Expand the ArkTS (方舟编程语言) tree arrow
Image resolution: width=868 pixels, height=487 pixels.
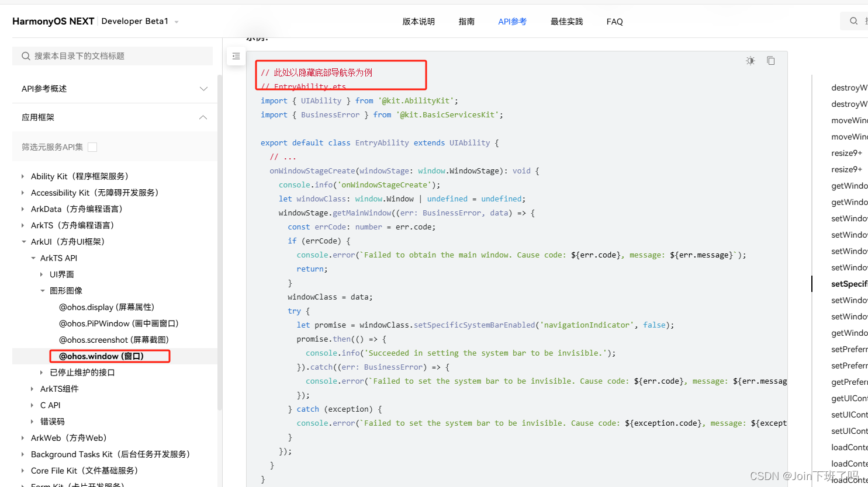pyautogui.click(x=23, y=225)
